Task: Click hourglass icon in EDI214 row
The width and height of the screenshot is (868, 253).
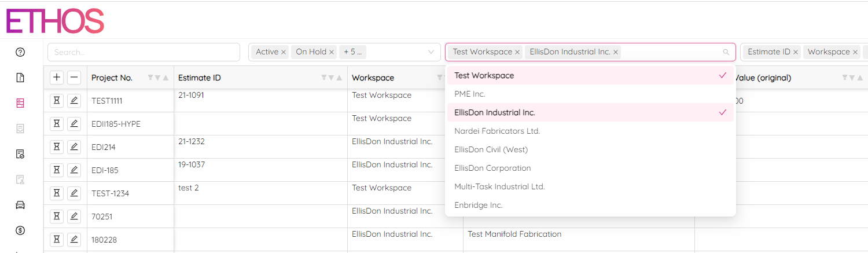Action: (x=57, y=146)
